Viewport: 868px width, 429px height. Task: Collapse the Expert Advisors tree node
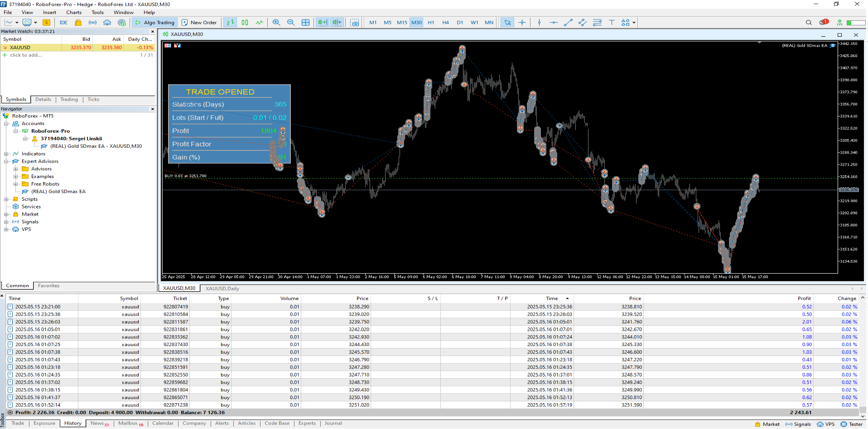point(6,161)
